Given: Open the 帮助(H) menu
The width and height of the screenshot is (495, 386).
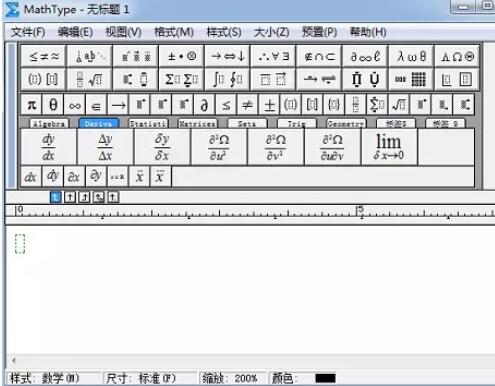Looking at the screenshot, I should [x=368, y=32].
